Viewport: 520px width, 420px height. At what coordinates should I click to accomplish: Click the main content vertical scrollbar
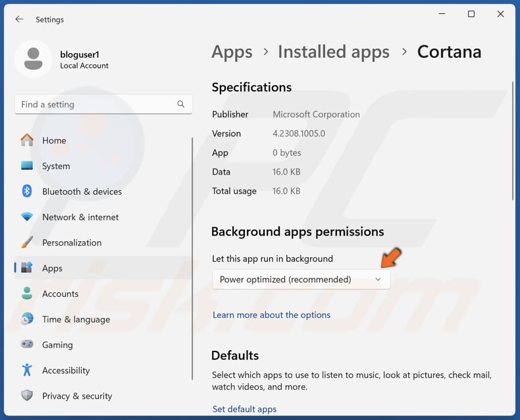point(513,141)
